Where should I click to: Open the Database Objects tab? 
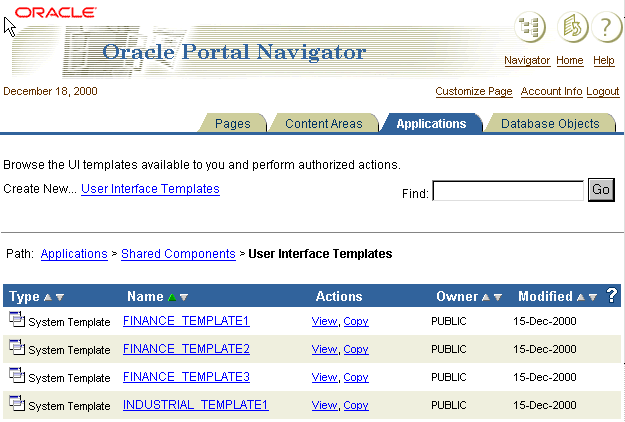tap(549, 124)
